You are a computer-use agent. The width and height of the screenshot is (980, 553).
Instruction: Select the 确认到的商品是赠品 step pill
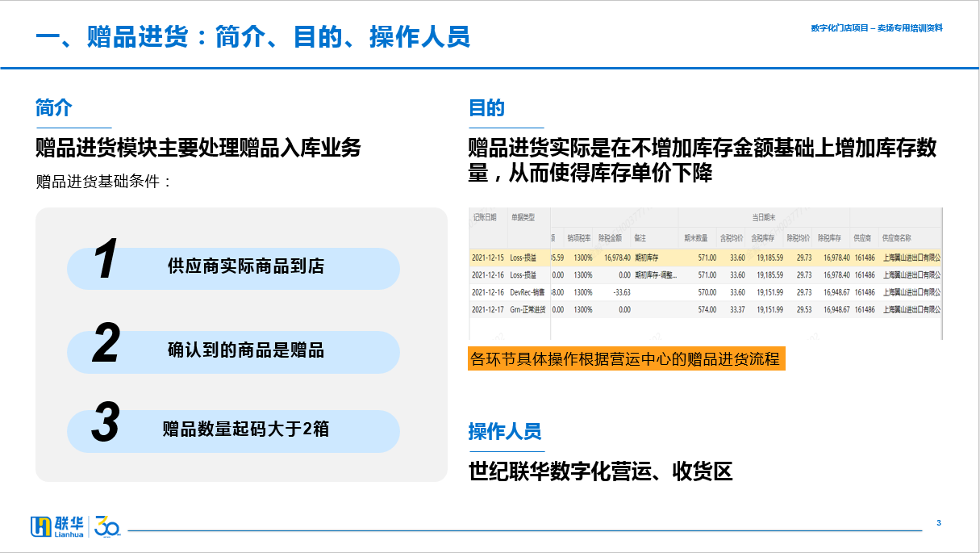(x=246, y=350)
